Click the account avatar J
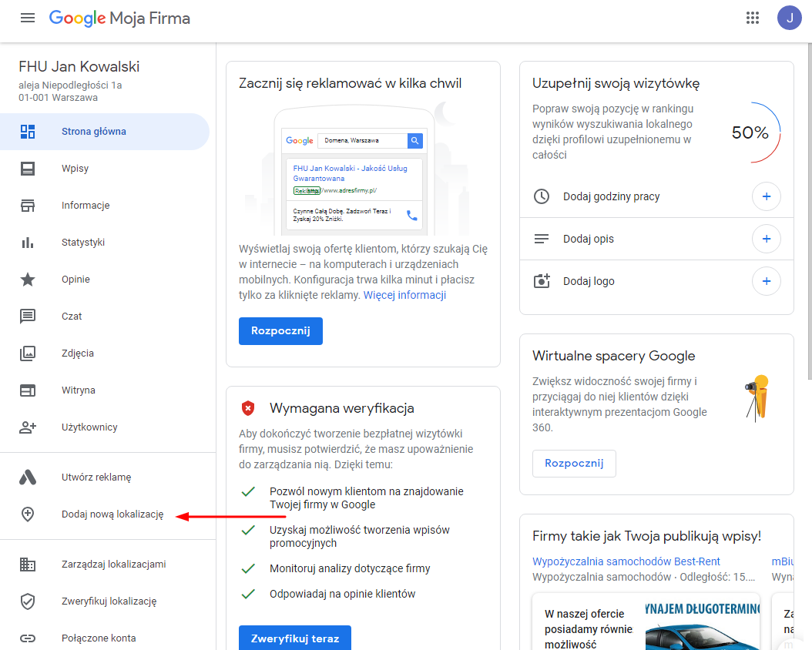The height and width of the screenshot is (650, 812). click(790, 18)
